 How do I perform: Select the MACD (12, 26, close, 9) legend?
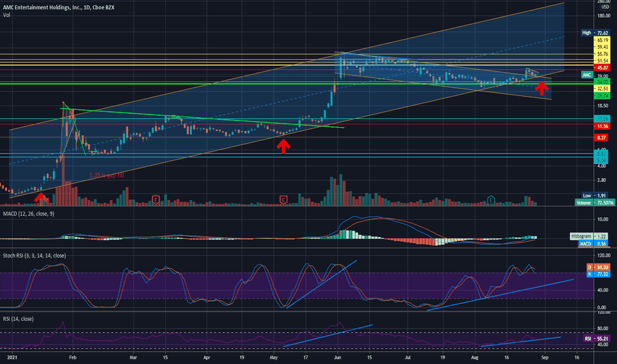[x=28, y=214]
